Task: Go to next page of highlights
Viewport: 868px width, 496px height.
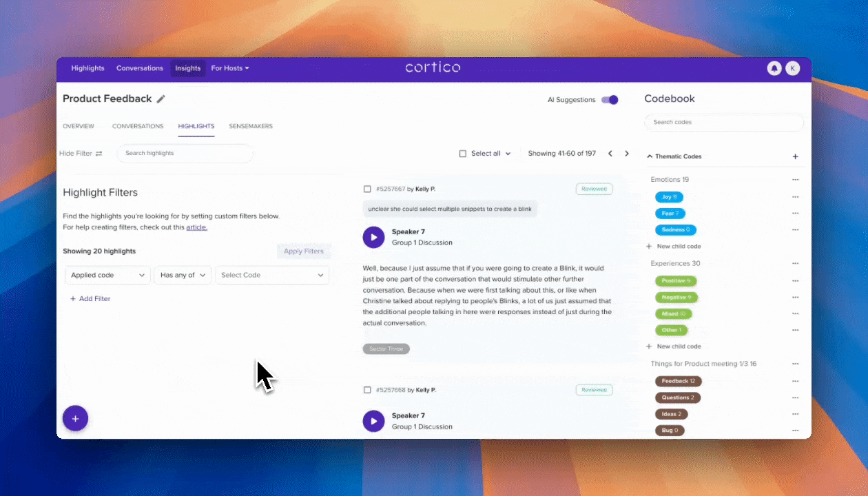Action: point(626,154)
